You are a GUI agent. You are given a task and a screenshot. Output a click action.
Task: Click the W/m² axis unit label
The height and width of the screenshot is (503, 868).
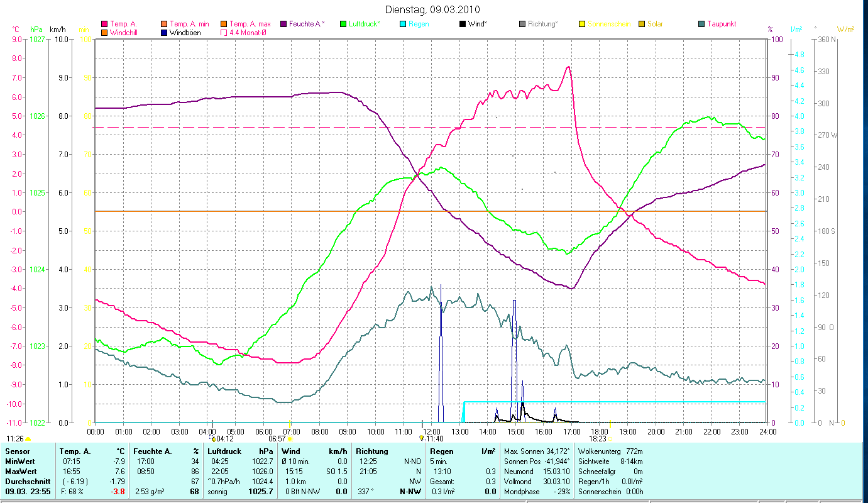click(845, 29)
